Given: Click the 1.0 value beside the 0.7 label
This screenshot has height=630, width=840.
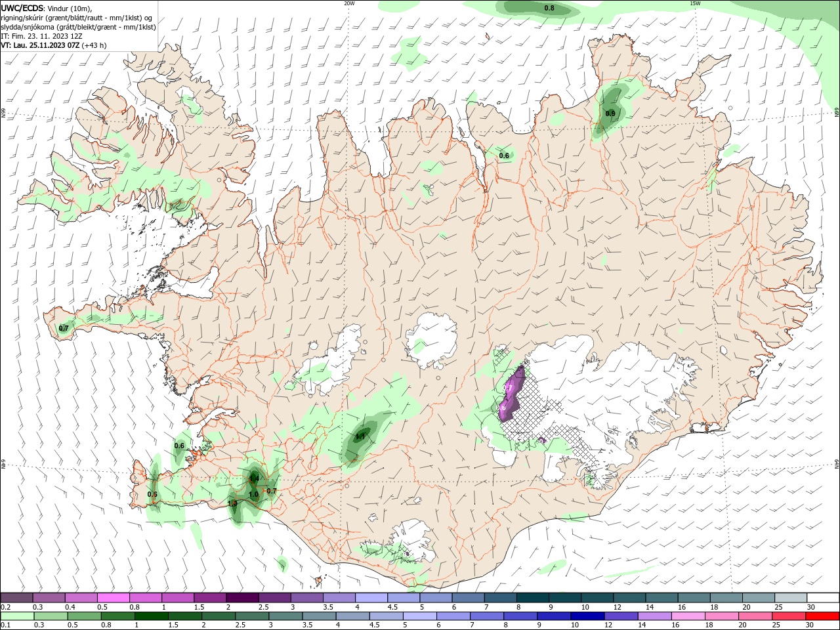Looking at the screenshot, I should click(x=253, y=494).
